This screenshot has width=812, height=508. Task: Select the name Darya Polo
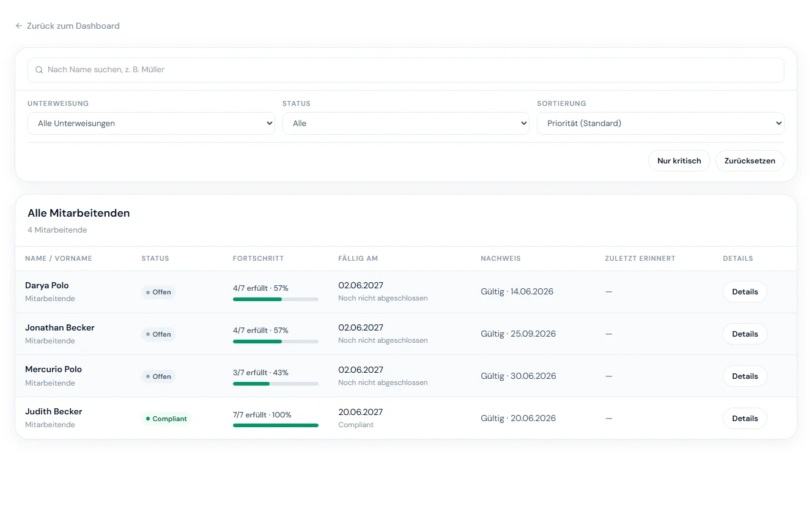pos(47,285)
